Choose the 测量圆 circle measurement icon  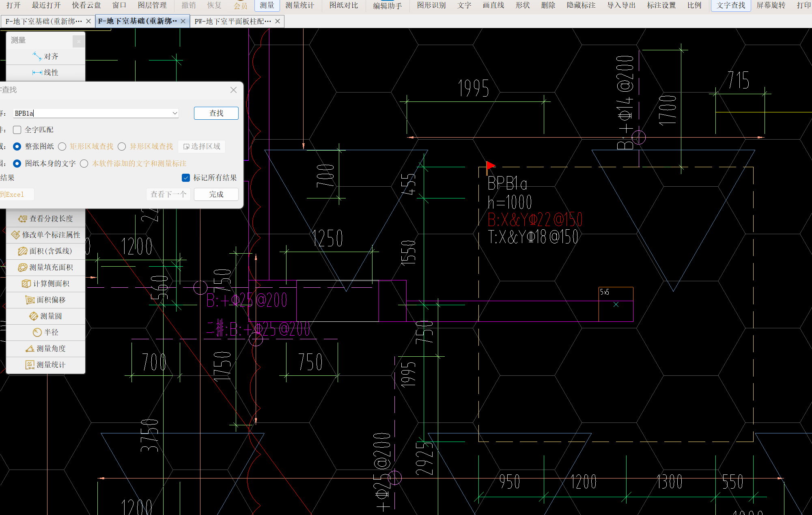(x=33, y=316)
